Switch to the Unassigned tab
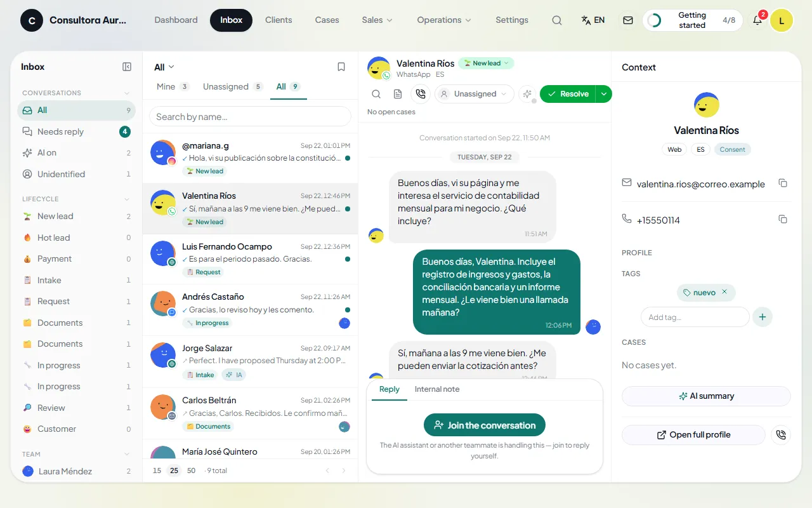812x508 pixels. [x=233, y=86]
